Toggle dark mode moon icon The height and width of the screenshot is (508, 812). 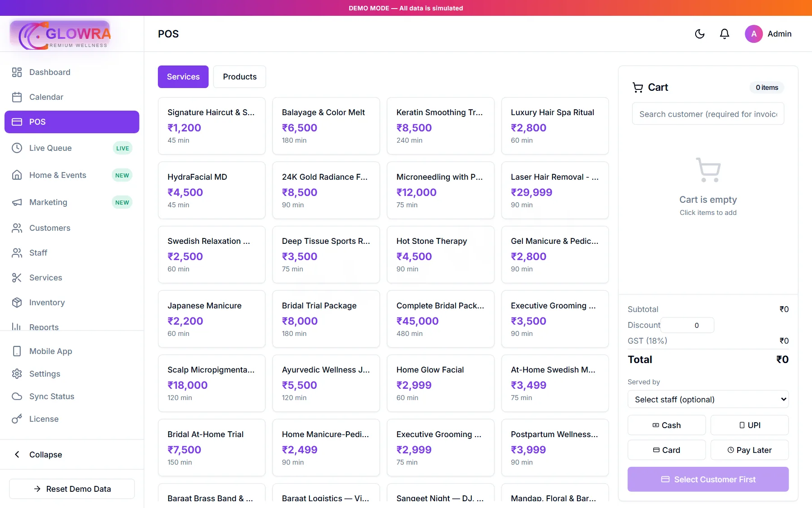[x=700, y=34]
